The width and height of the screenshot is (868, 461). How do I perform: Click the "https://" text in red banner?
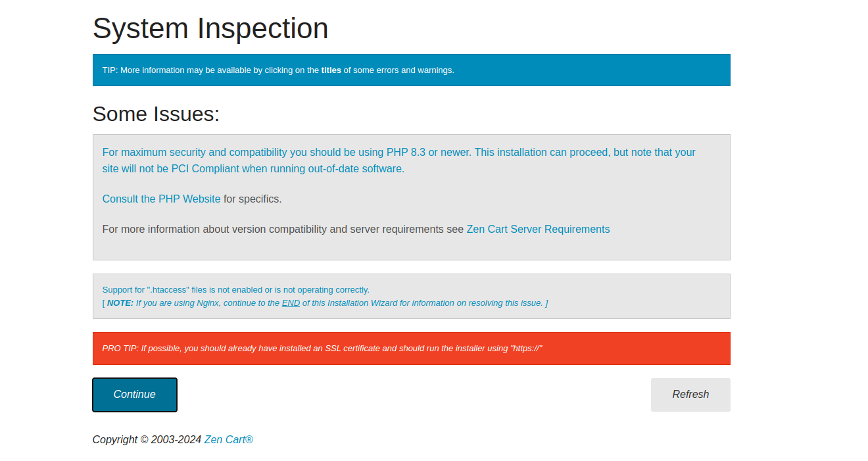point(525,348)
